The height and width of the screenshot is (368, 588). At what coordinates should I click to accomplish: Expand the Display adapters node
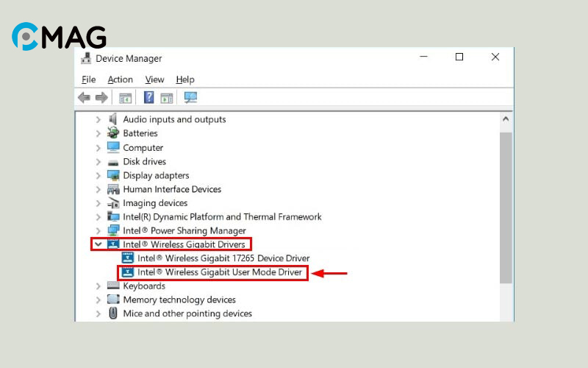(x=98, y=175)
